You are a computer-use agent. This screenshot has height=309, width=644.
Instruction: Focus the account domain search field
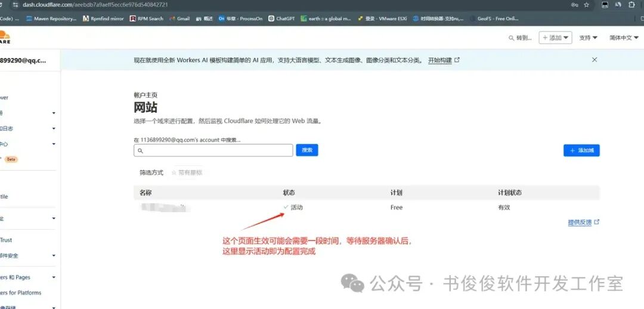click(213, 150)
